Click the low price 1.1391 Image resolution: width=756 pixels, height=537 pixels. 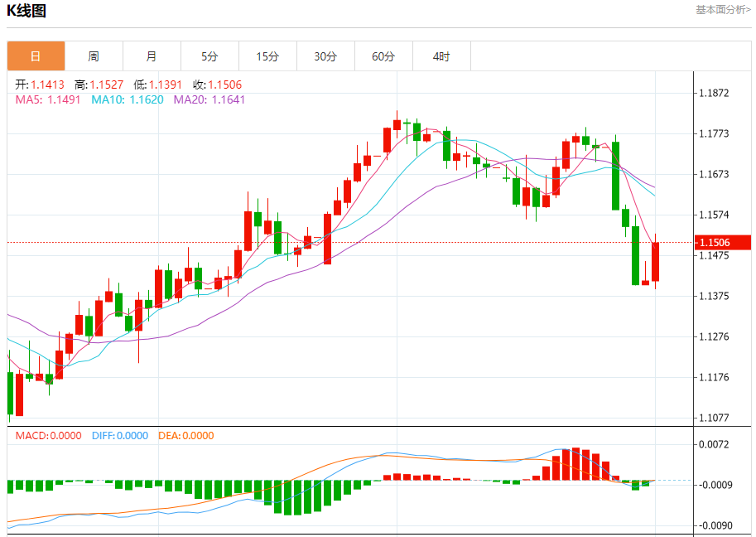[x=166, y=85]
